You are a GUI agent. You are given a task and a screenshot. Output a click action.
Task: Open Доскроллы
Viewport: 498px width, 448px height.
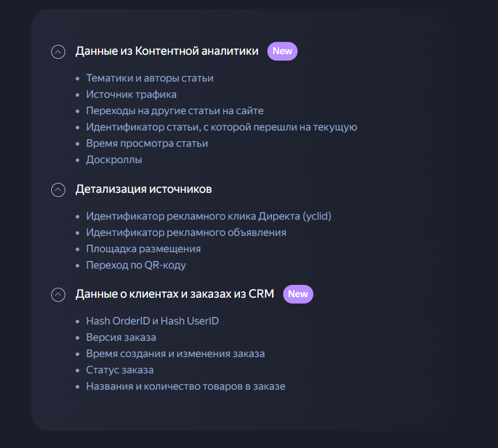(113, 159)
